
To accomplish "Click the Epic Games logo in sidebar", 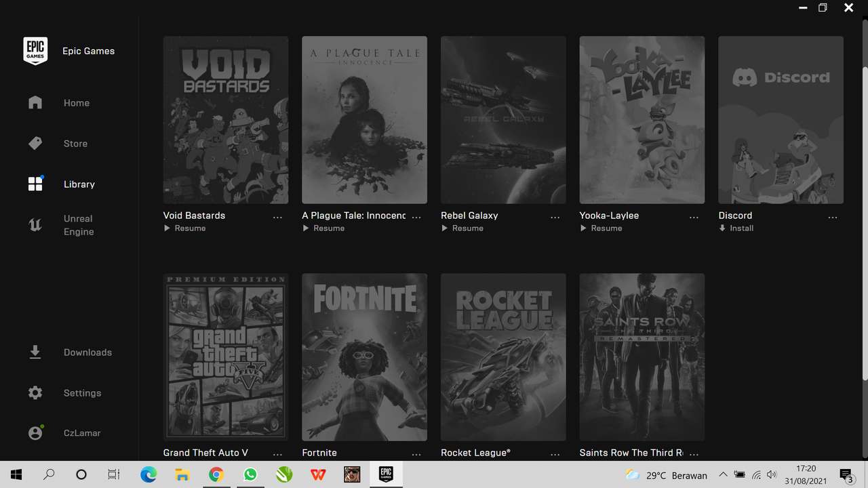I will (35, 51).
